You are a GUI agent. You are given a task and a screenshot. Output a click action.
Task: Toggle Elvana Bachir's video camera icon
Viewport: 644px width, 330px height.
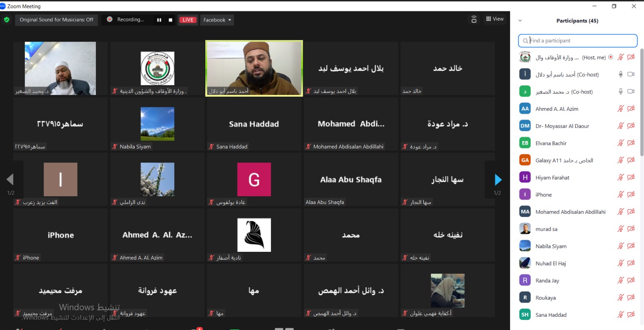click(631, 143)
